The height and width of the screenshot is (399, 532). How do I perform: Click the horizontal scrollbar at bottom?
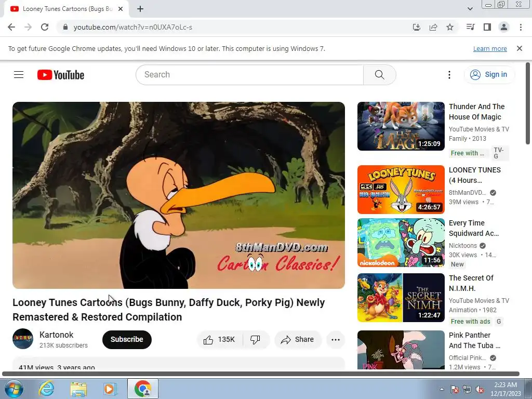tap(261, 374)
